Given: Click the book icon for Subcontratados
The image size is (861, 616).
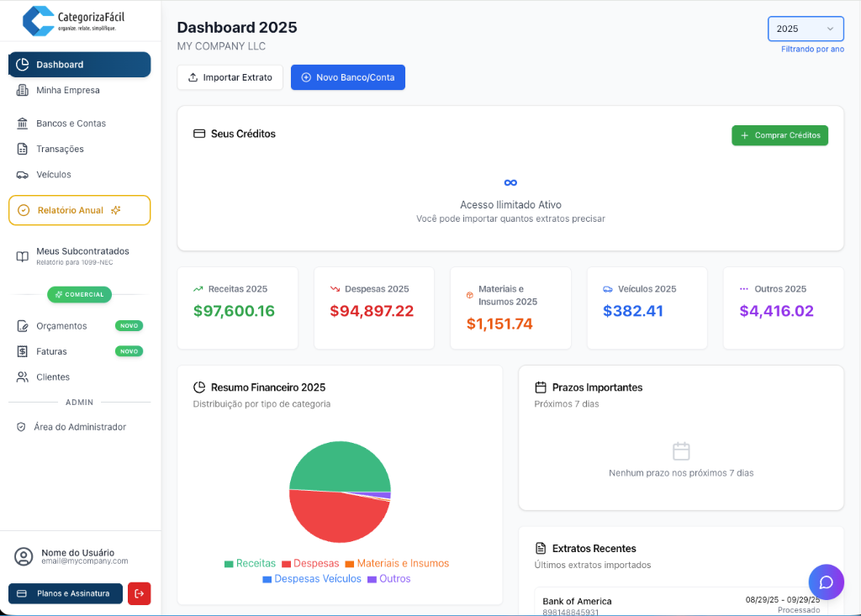Looking at the screenshot, I should pyautogui.click(x=23, y=256).
